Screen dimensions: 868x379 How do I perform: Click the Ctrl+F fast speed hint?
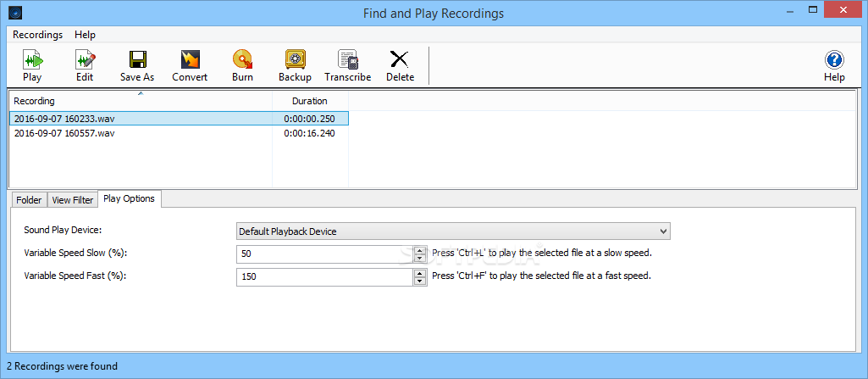541,276
